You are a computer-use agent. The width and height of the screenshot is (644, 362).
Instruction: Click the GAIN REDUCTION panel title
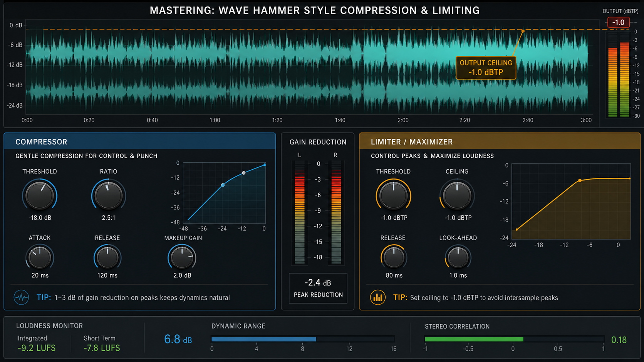pos(318,142)
